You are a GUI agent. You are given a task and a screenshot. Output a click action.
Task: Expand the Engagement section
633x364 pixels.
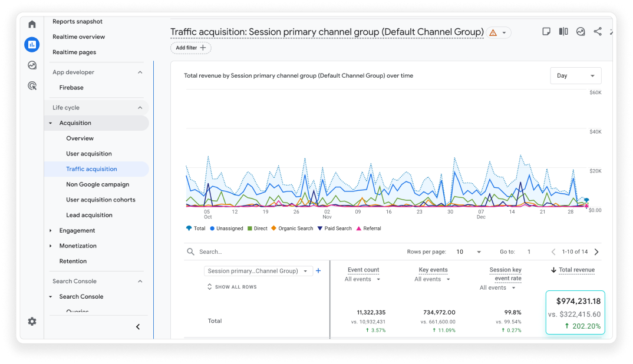77,230
